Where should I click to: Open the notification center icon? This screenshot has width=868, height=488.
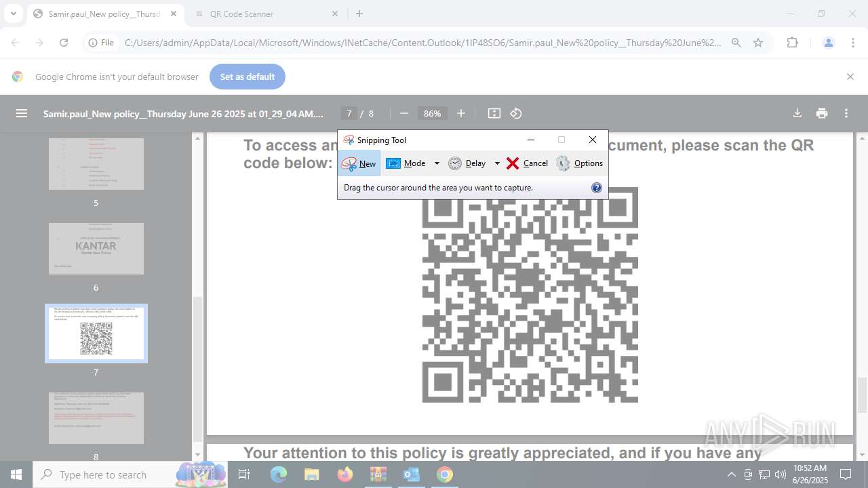[846, 474]
